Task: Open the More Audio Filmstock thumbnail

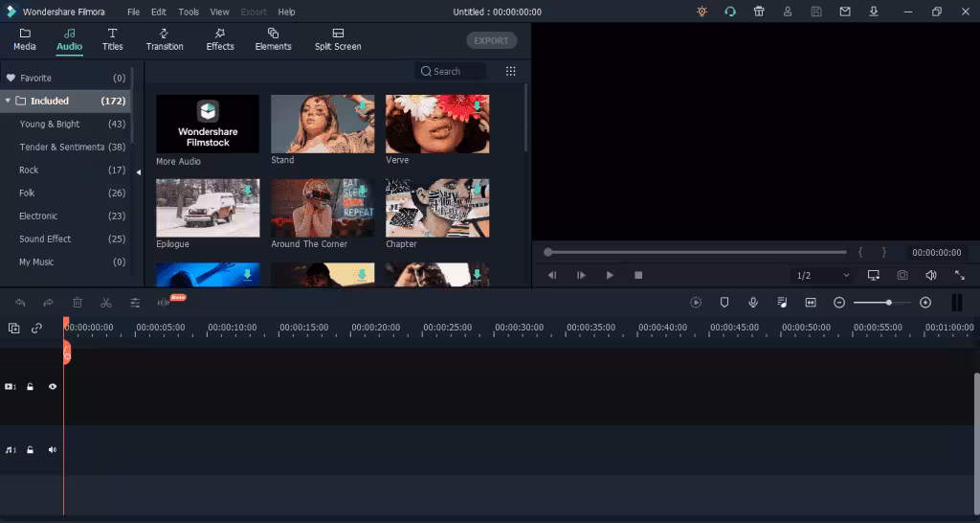Action: point(208,124)
